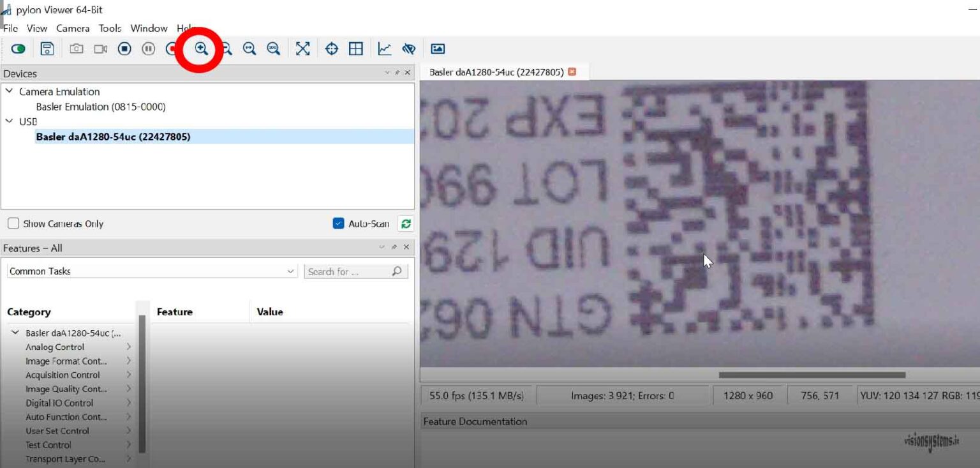Refresh the device list with the refresh icon

(x=406, y=223)
